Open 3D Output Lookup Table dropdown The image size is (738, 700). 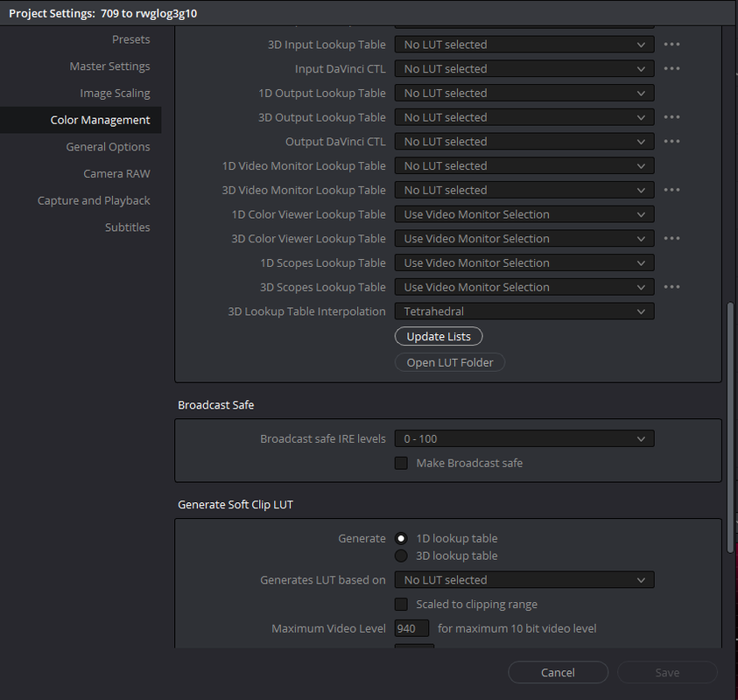[524, 117]
